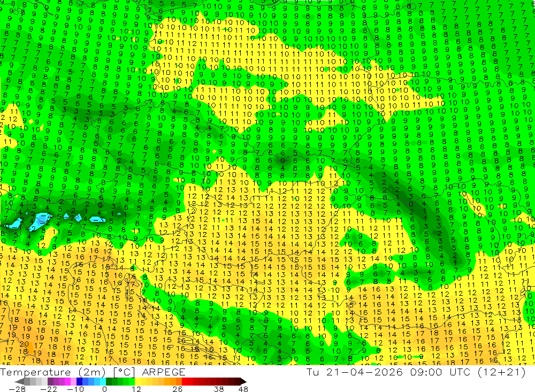Click the 48 legend label
This screenshot has width=535, height=392.
243,389
